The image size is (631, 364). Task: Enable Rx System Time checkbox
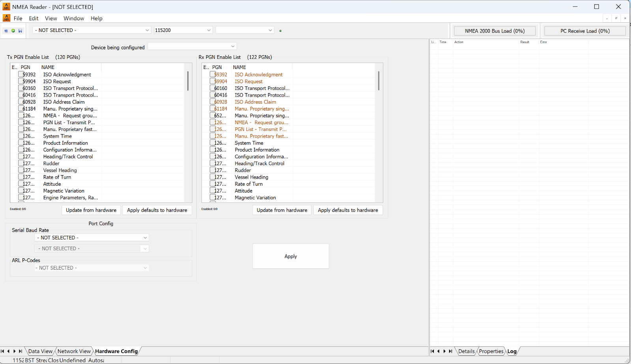213,143
